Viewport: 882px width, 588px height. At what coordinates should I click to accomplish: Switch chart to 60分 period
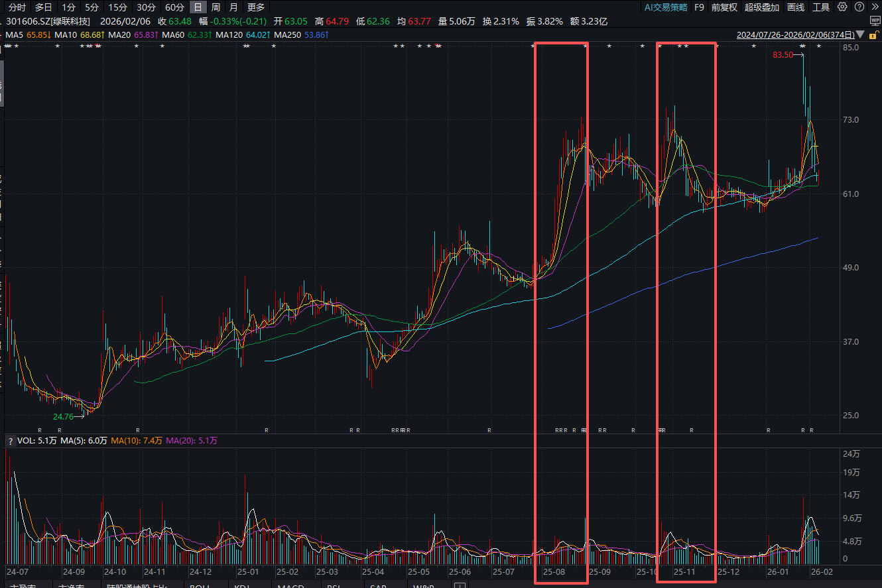pos(174,7)
